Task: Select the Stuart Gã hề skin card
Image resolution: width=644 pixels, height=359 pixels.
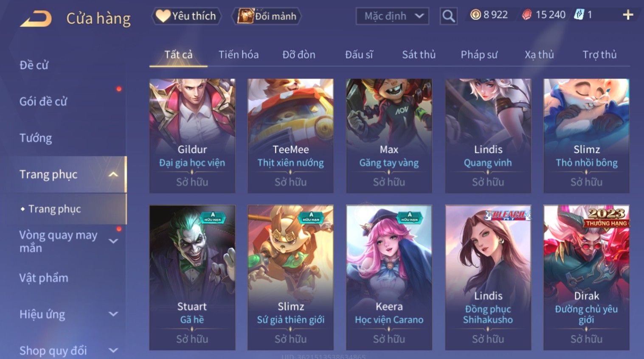Action: (192, 278)
